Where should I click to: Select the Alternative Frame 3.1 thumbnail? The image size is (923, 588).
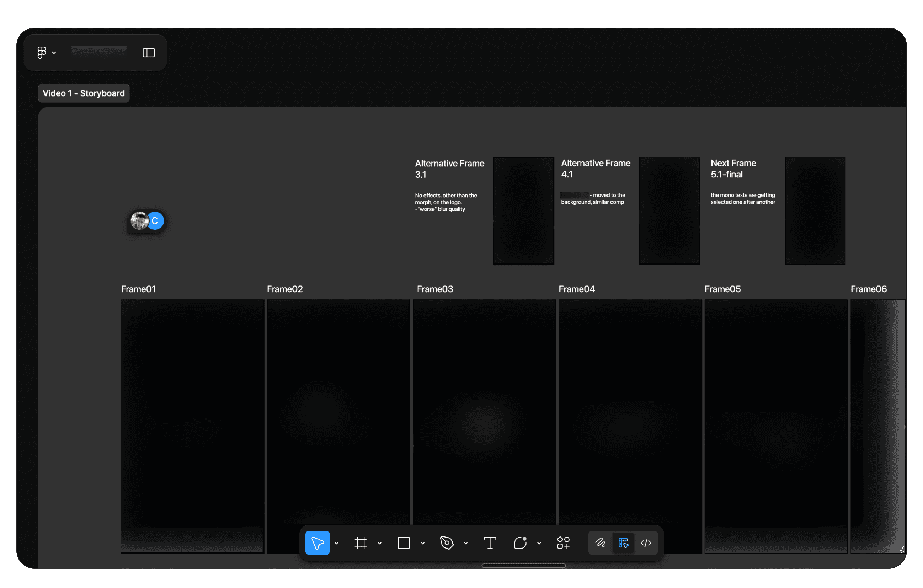(524, 211)
